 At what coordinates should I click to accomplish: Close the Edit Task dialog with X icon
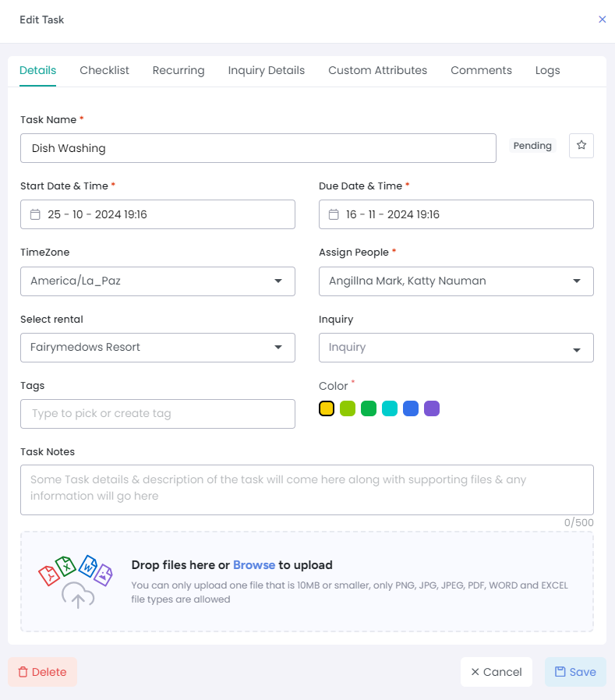coord(602,19)
